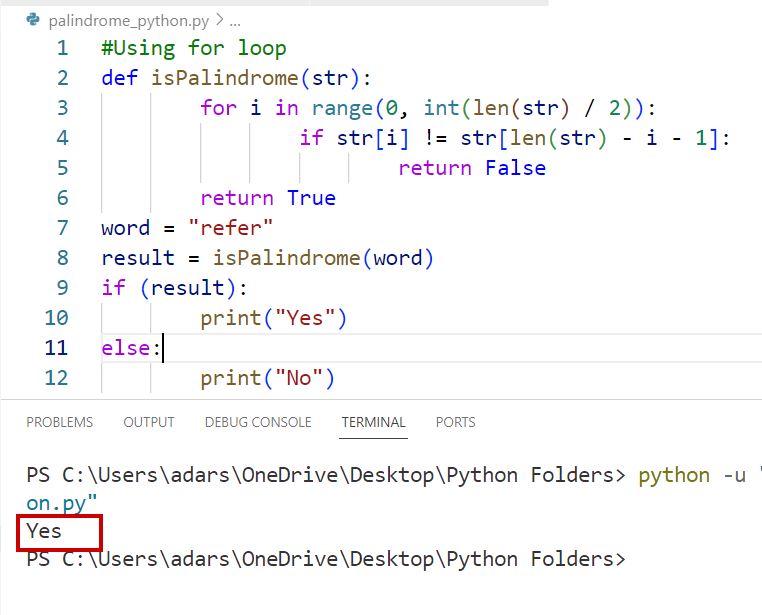The width and height of the screenshot is (762, 615).
Task: Click the comment '#Using for loop'
Action: (194, 48)
